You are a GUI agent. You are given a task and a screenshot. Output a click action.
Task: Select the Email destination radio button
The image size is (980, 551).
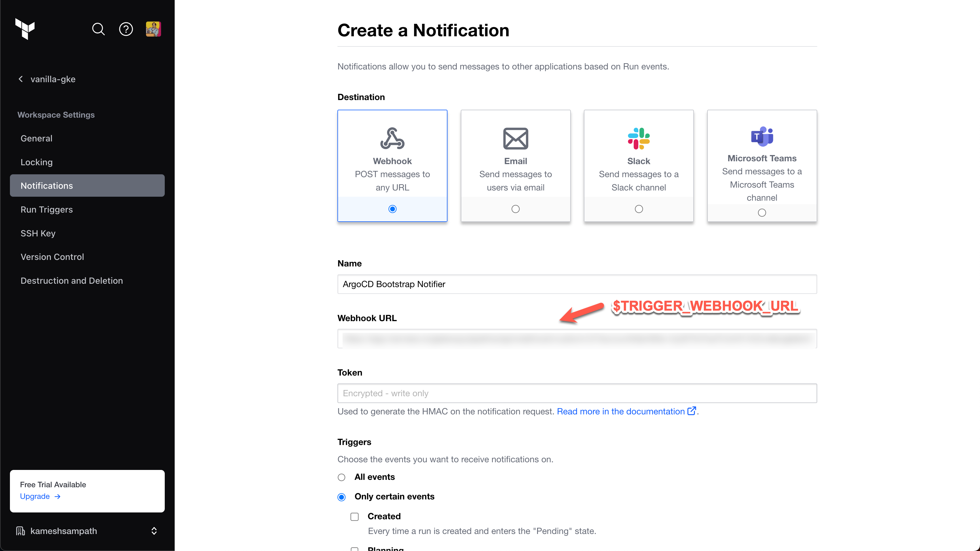(516, 209)
